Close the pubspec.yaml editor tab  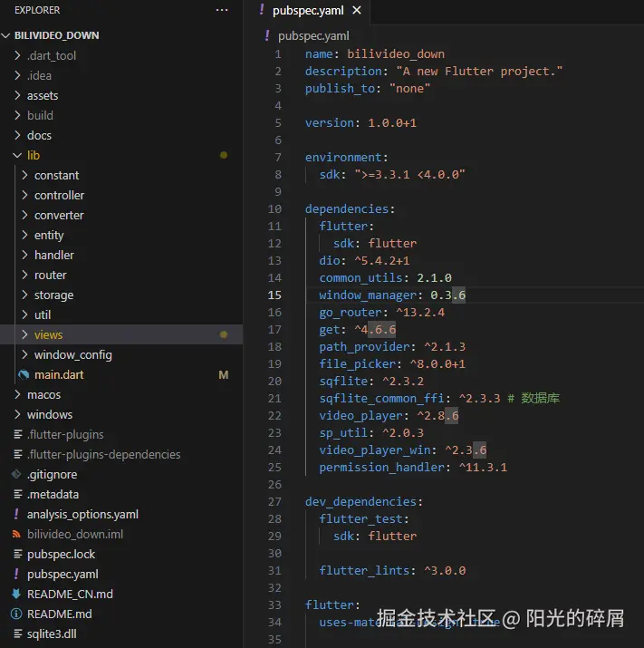pos(357,10)
